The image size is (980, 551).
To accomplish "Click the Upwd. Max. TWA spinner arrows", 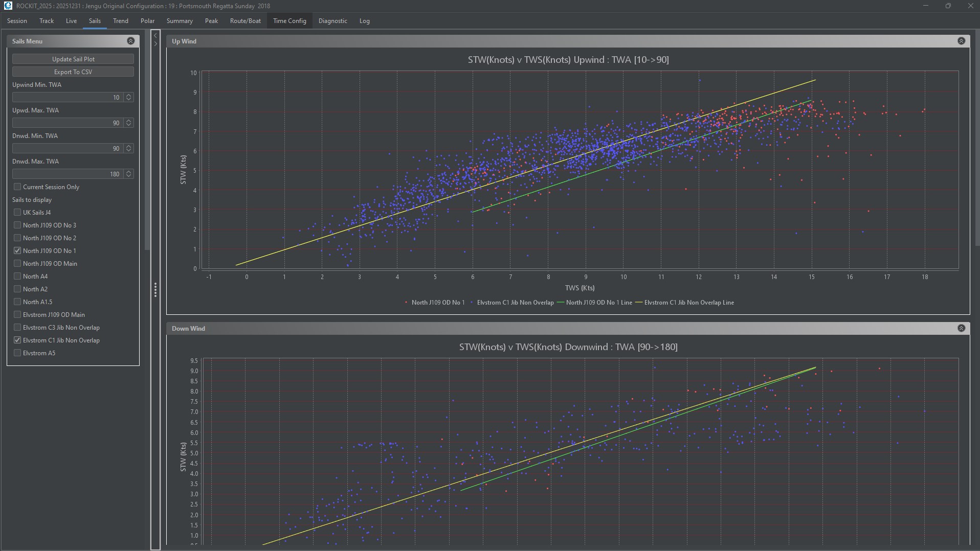I will tap(129, 123).
